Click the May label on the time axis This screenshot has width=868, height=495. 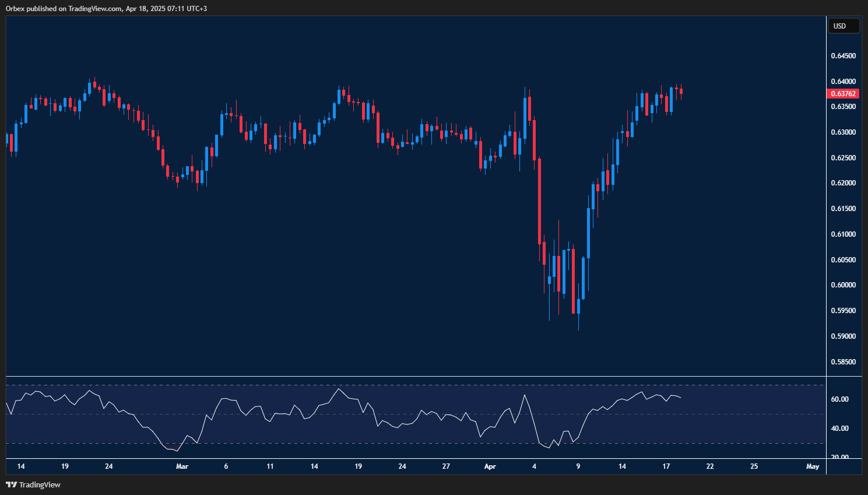[x=813, y=466]
